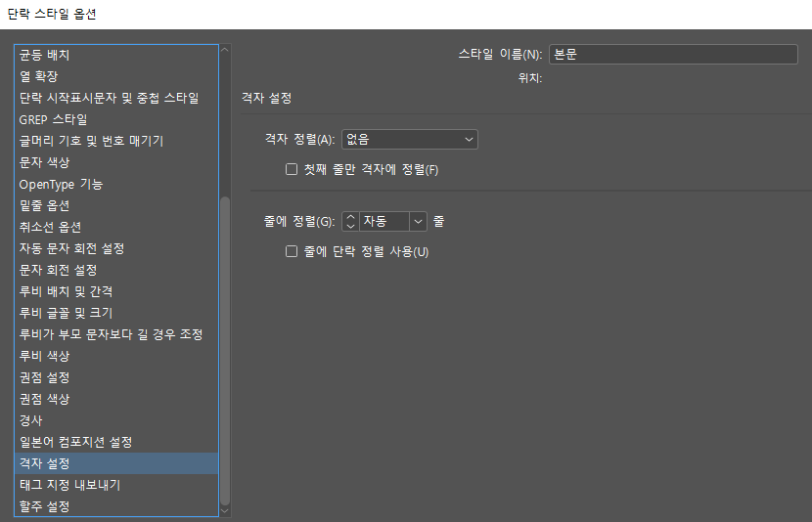Increase 줄에 정렬 value with up arrow
Image resolution: width=812 pixels, height=522 pixels.
[350, 217]
